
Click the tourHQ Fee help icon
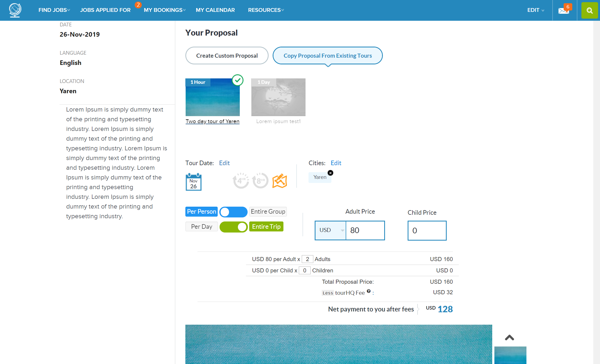pyautogui.click(x=369, y=291)
